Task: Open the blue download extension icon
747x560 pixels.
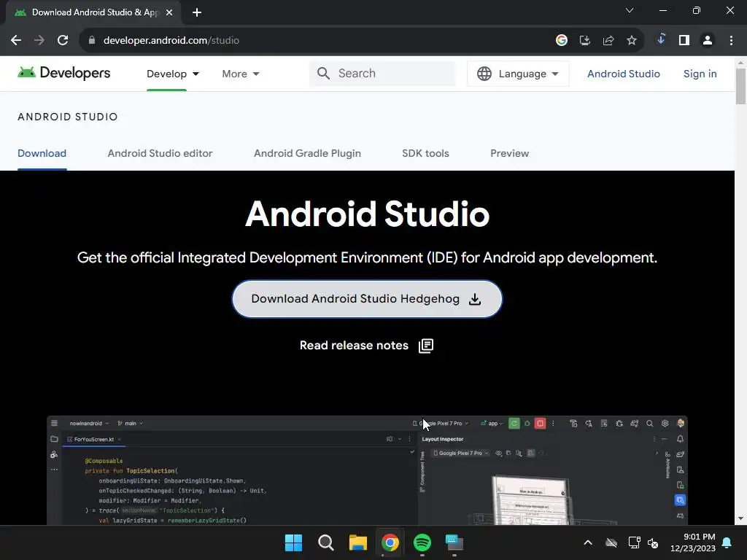Action: pos(661,39)
